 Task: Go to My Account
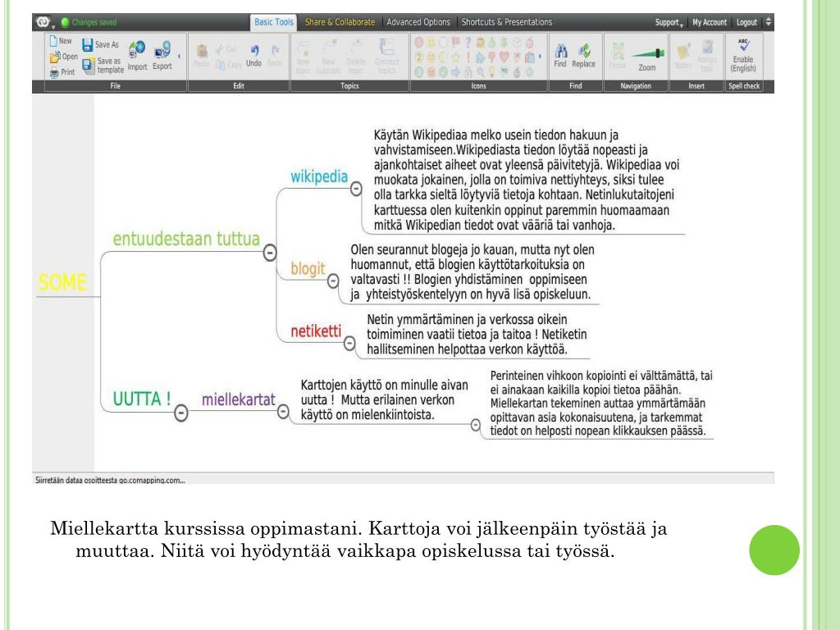710,22
